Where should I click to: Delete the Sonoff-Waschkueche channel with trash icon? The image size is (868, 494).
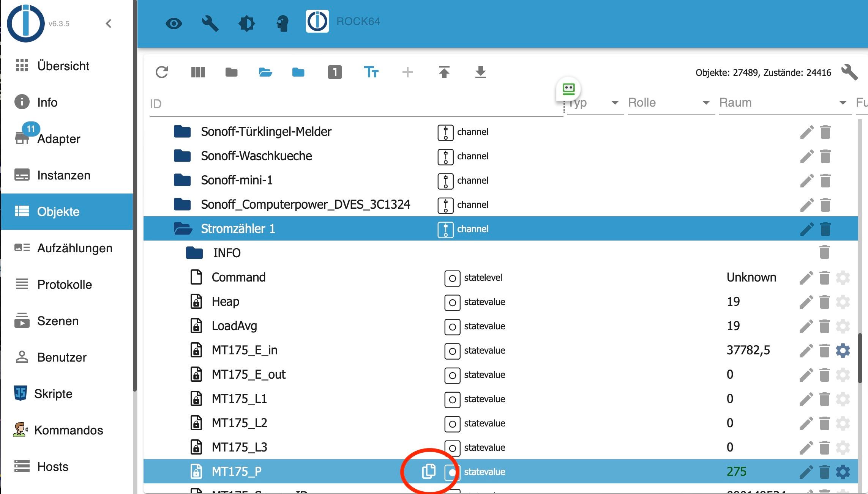click(x=825, y=156)
